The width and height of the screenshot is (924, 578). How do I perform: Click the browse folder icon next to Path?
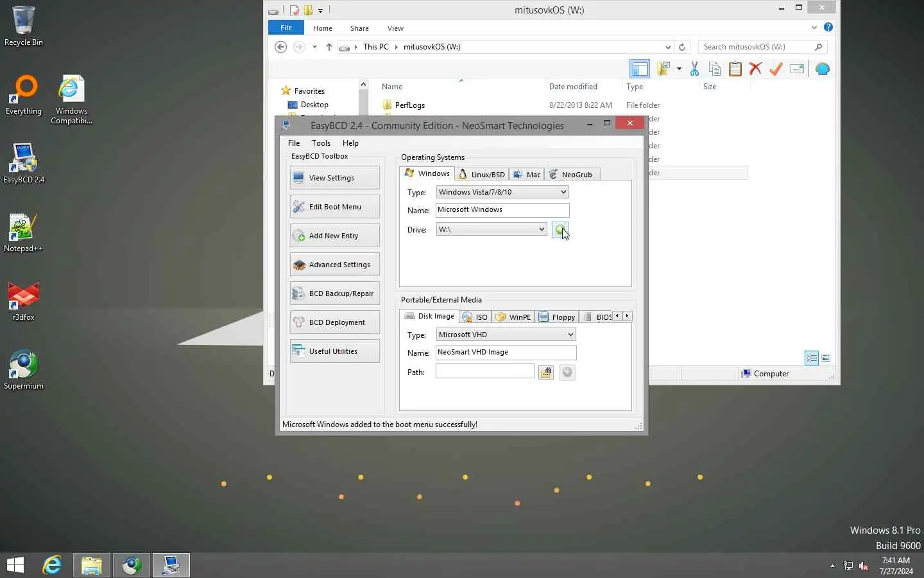click(x=546, y=372)
